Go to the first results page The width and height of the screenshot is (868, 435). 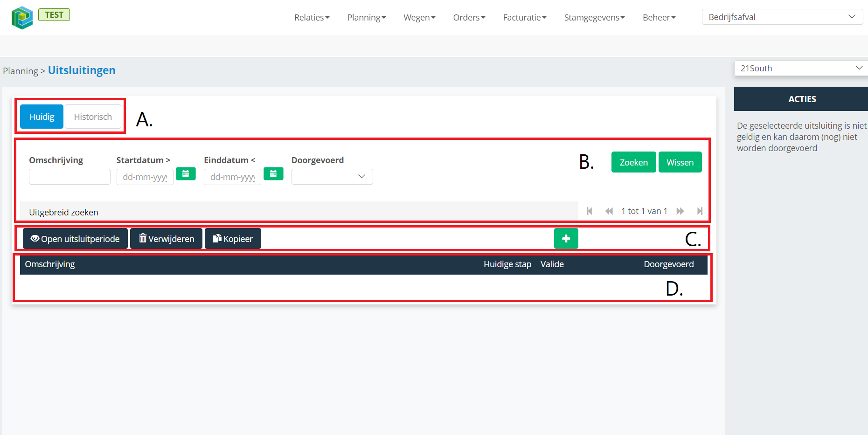click(x=590, y=211)
